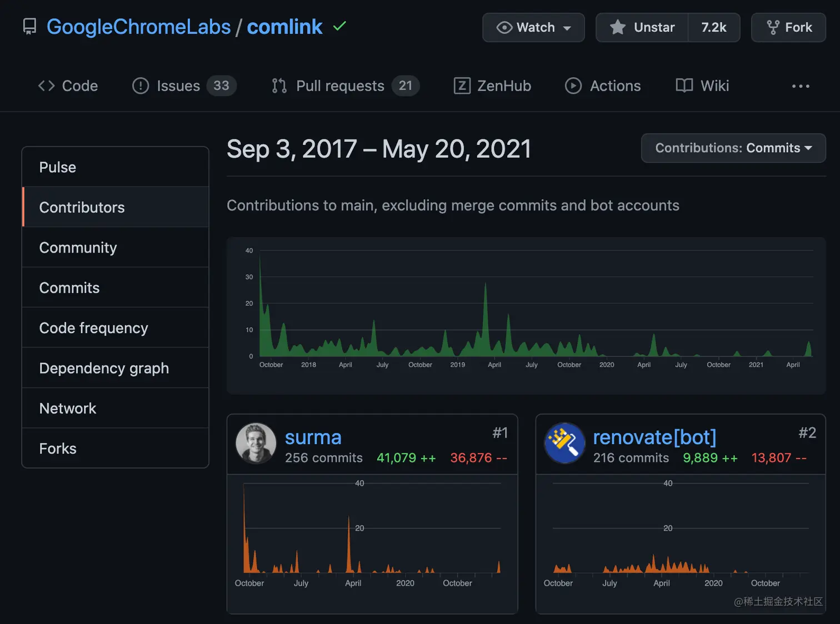The width and height of the screenshot is (840, 624).
Task: Click the Fork button icon
Action: tap(773, 27)
